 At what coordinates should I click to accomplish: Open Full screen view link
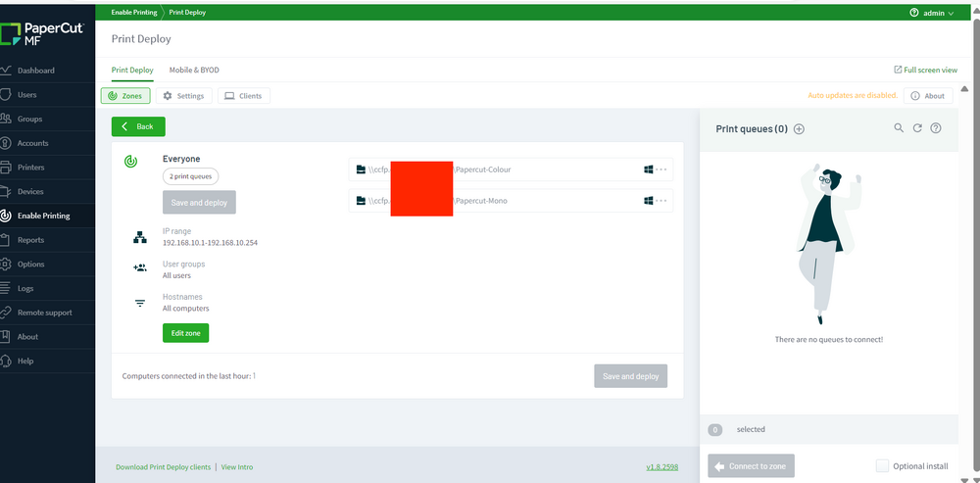[x=926, y=70]
